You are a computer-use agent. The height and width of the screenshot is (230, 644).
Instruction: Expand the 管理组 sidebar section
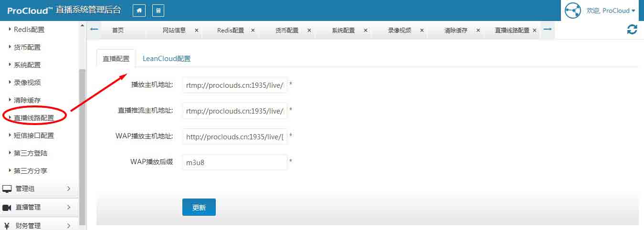pos(39,188)
